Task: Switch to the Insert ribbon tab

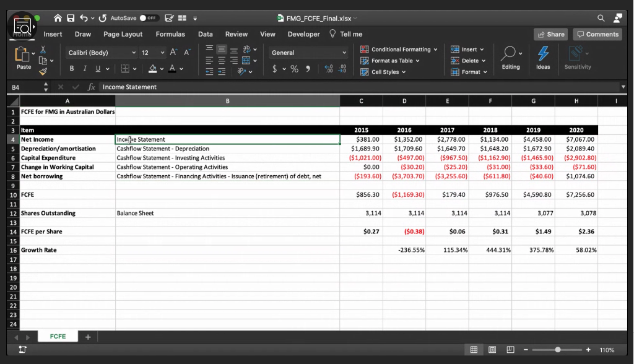Action: coord(53,35)
